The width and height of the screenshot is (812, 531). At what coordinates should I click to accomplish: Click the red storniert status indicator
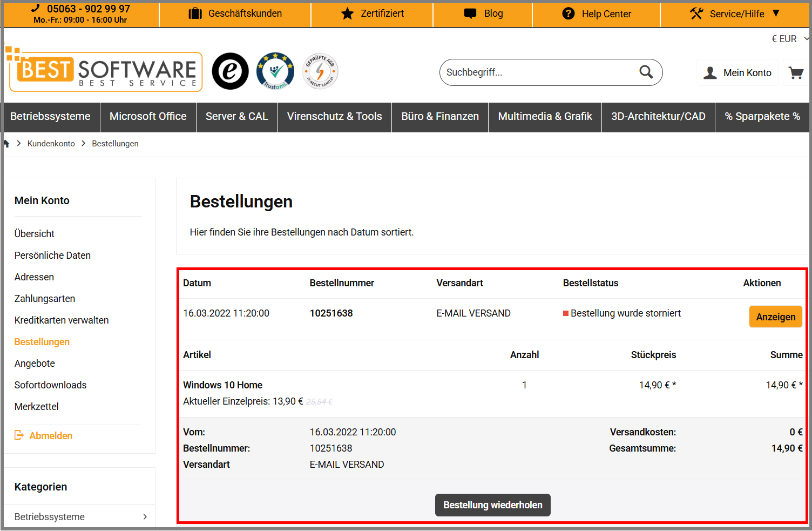[566, 313]
